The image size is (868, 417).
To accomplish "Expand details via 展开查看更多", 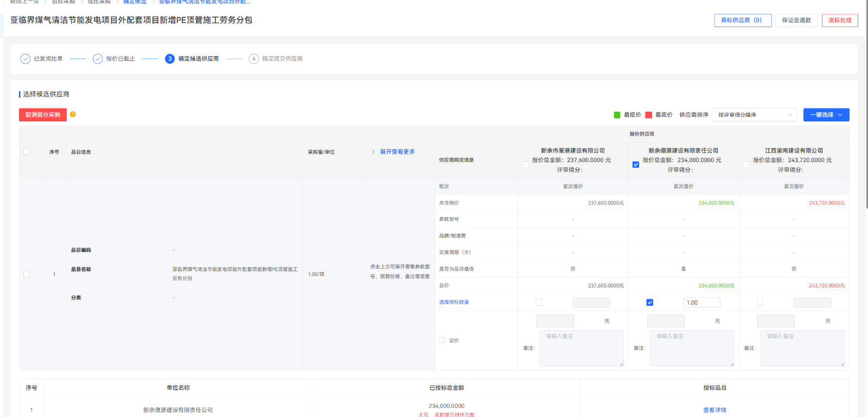I will coord(397,152).
